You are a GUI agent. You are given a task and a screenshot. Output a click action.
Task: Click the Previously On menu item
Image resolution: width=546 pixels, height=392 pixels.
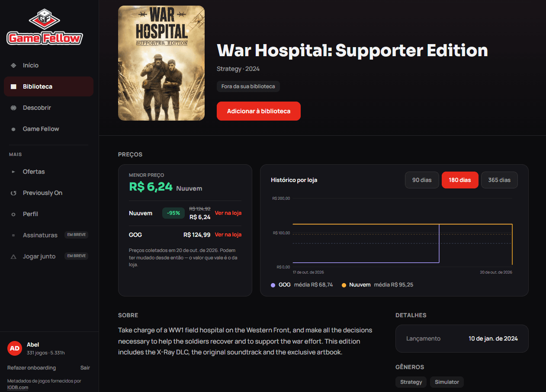click(48, 193)
